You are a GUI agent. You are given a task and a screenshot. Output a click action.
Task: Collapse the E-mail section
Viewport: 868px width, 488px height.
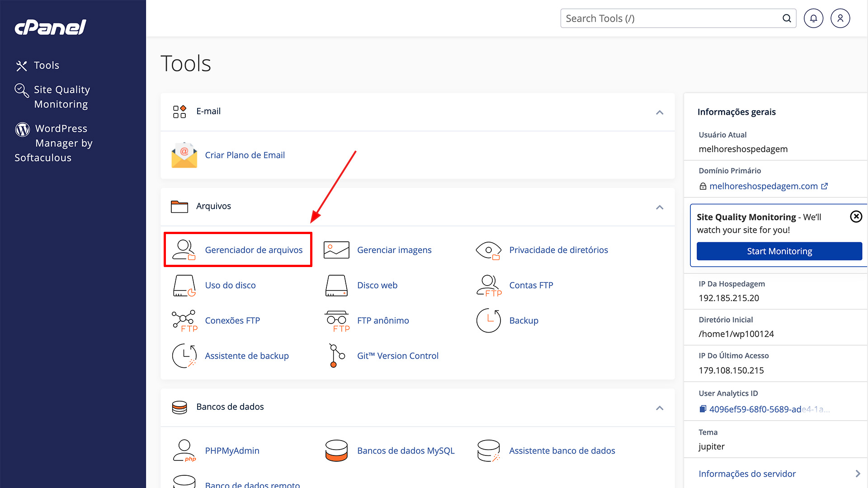(660, 112)
